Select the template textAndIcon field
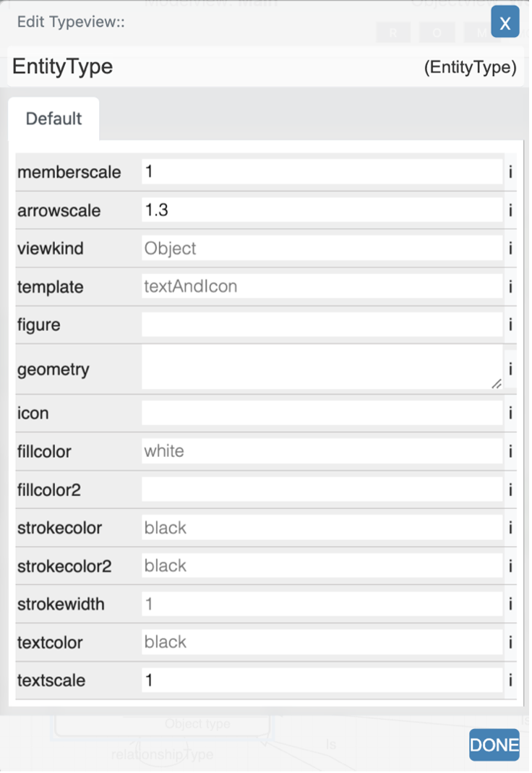The width and height of the screenshot is (532, 773). pos(322,286)
